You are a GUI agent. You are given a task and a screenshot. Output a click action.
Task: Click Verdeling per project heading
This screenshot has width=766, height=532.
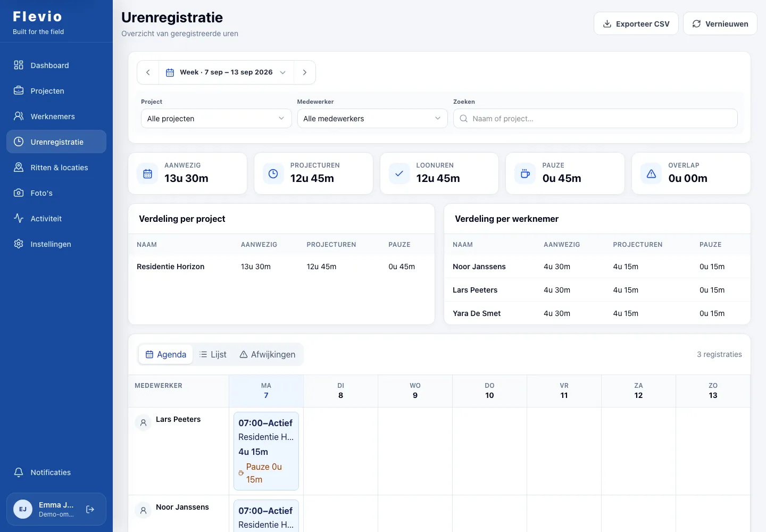(182, 219)
